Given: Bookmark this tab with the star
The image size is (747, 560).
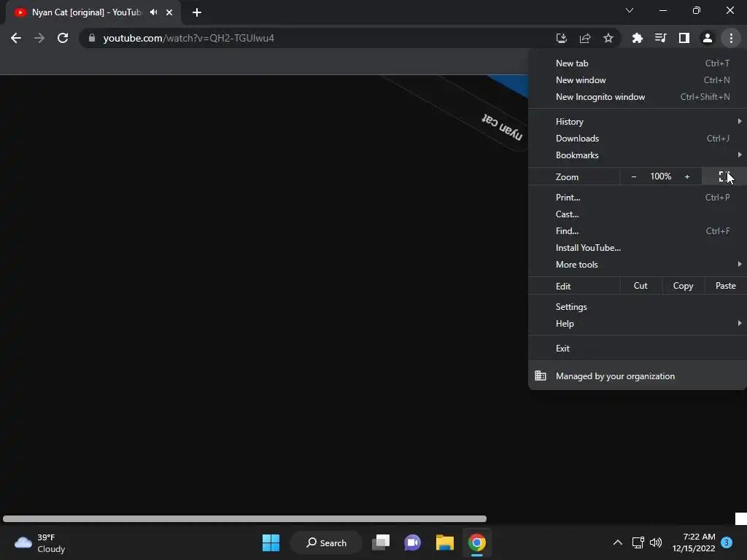Looking at the screenshot, I should pyautogui.click(x=608, y=38).
